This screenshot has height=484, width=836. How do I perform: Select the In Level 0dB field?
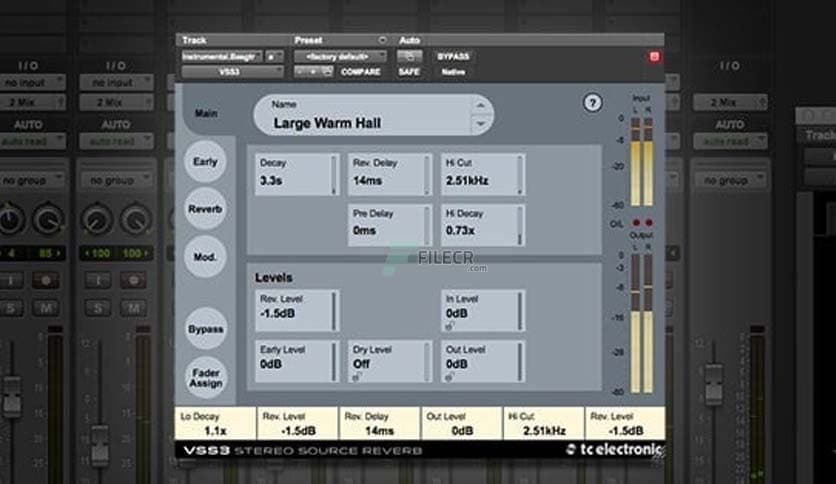tap(483, 311)
